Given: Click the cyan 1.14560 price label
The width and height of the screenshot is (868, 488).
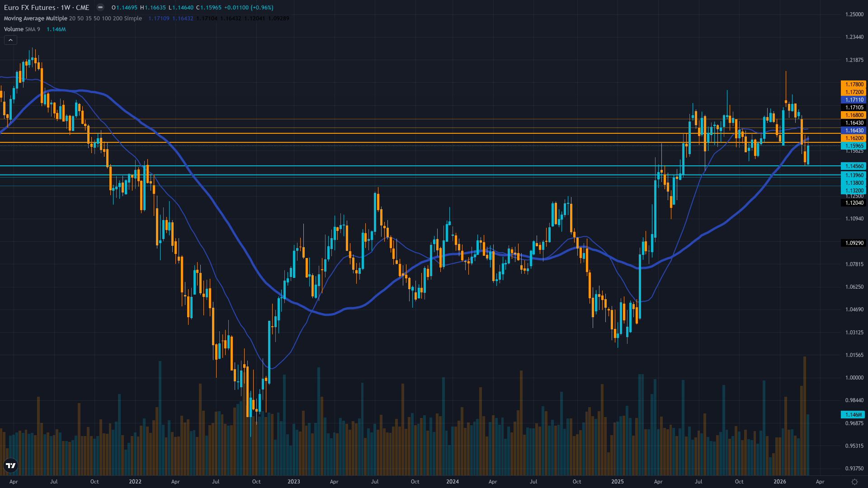Looking at the screenshot, I should coord(854,166).
